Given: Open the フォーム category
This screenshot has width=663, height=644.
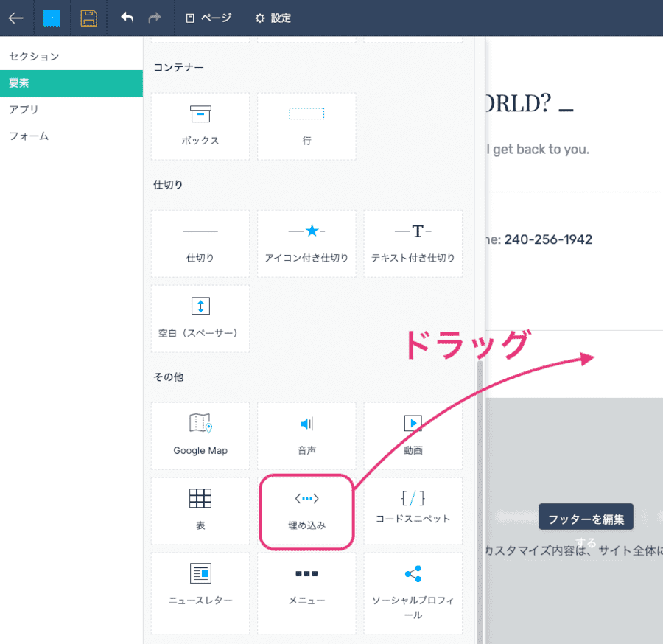Looking at the screenshot, I should click(29, 136).
